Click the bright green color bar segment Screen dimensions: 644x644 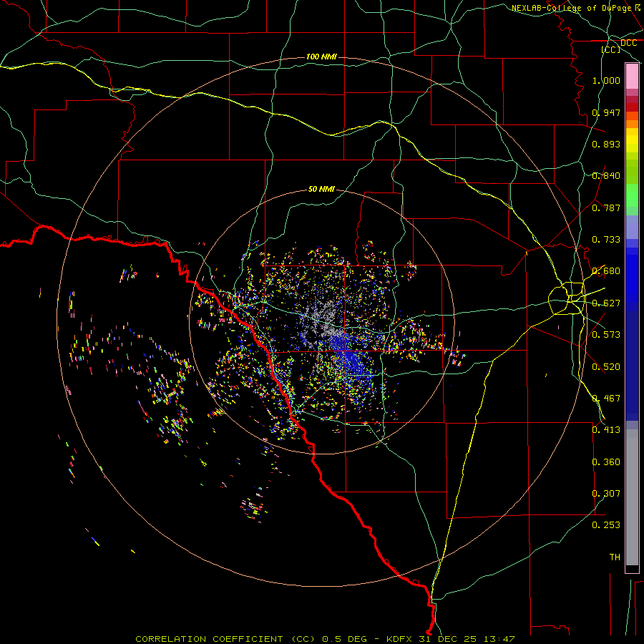[x=632, y=195]
